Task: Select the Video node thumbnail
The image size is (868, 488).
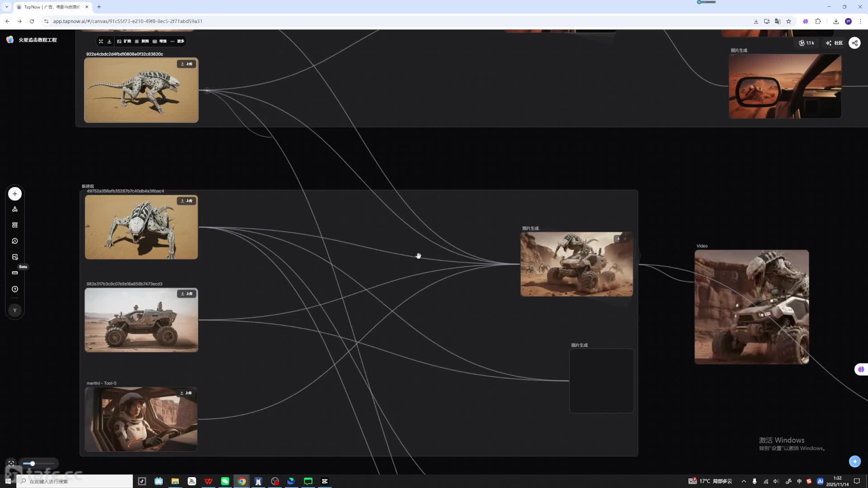Action: [751, 307]
